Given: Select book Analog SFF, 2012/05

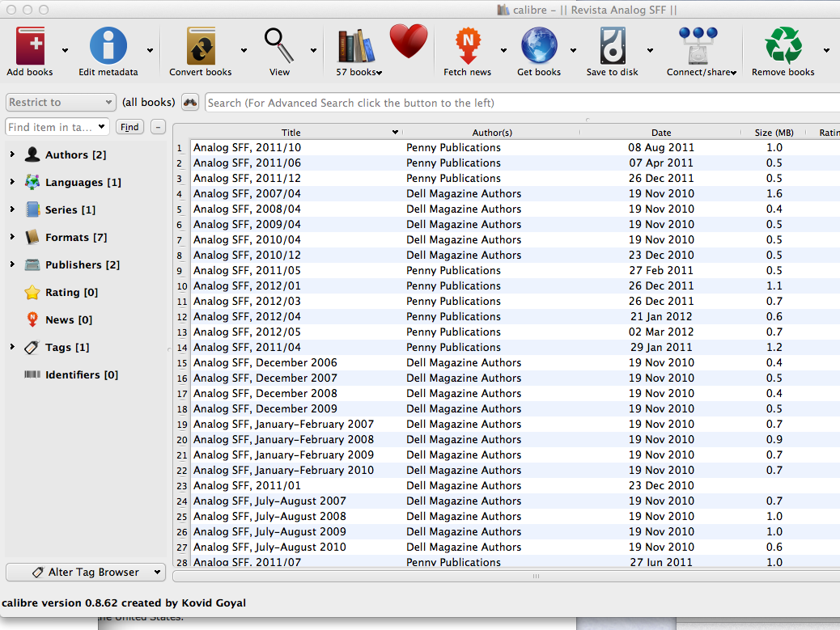Looking at the screenshot, I should (x=247, y=332).
